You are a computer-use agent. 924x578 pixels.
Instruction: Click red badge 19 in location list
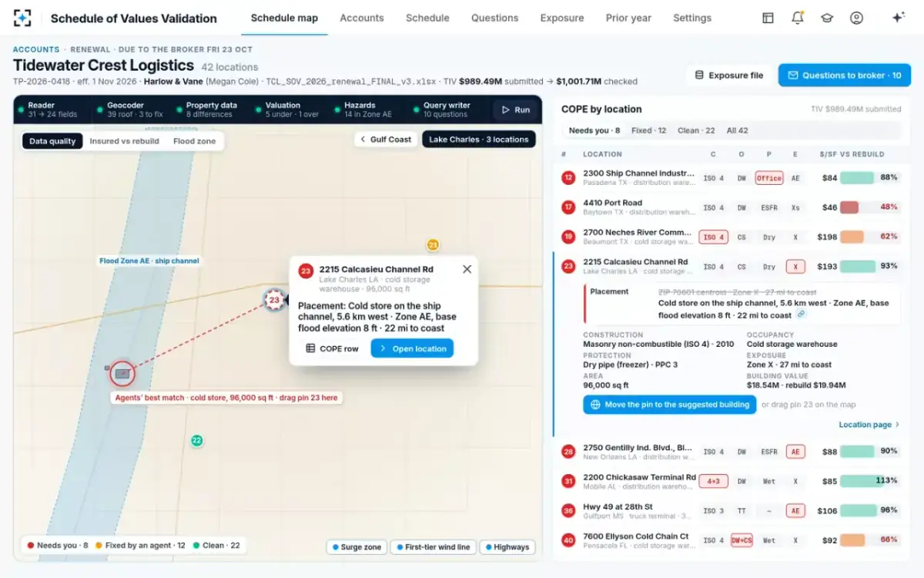[x=568, y=237]
